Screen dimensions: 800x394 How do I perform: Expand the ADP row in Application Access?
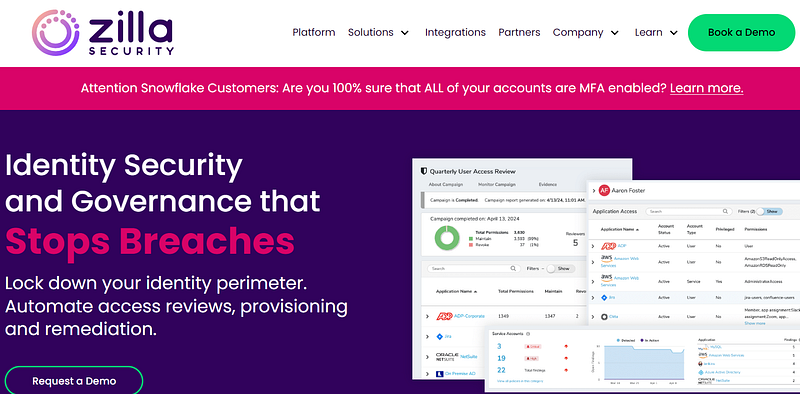tap(593, 246)
